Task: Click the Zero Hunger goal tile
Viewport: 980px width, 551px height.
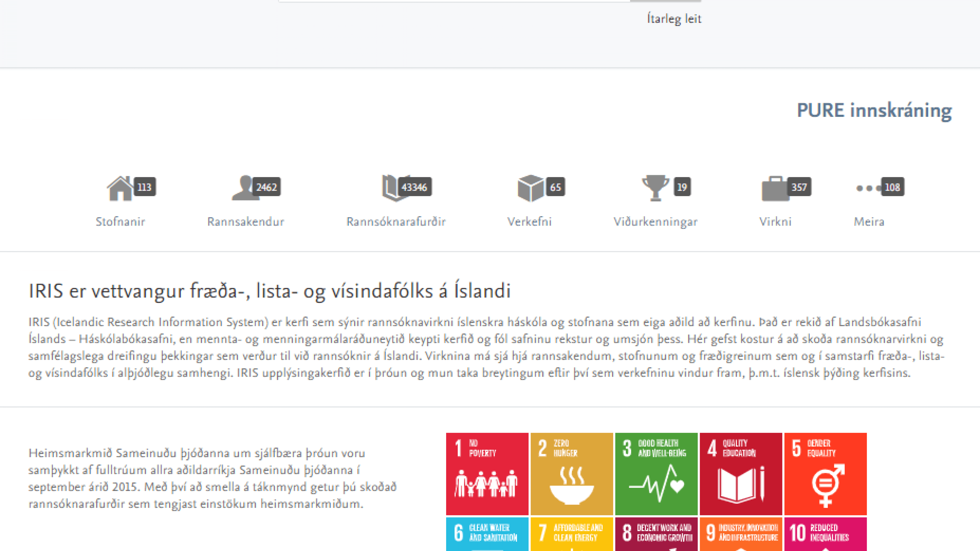Action: (571, 473)
